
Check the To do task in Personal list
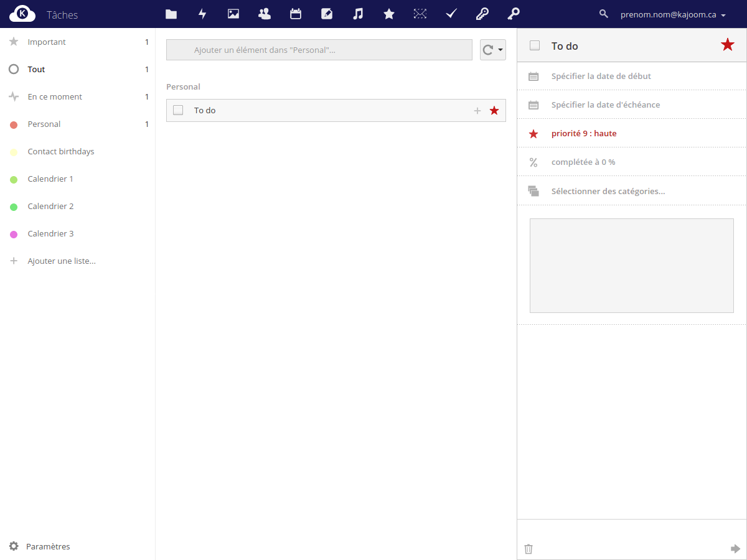178,110
